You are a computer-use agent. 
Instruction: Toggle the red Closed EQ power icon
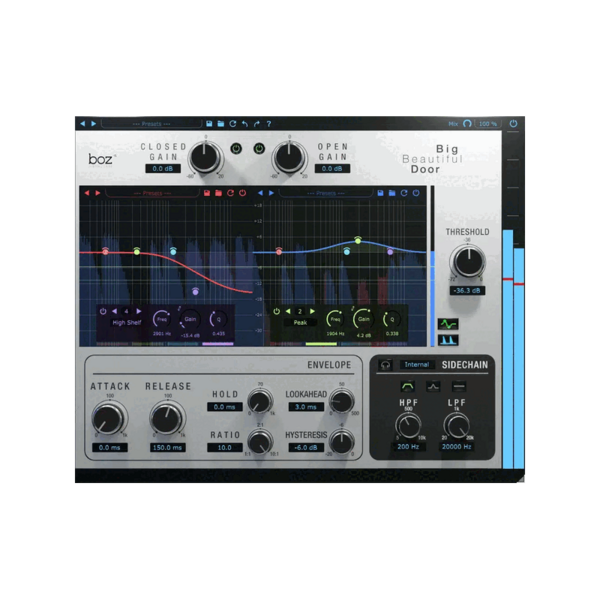(x=243, y=193)
